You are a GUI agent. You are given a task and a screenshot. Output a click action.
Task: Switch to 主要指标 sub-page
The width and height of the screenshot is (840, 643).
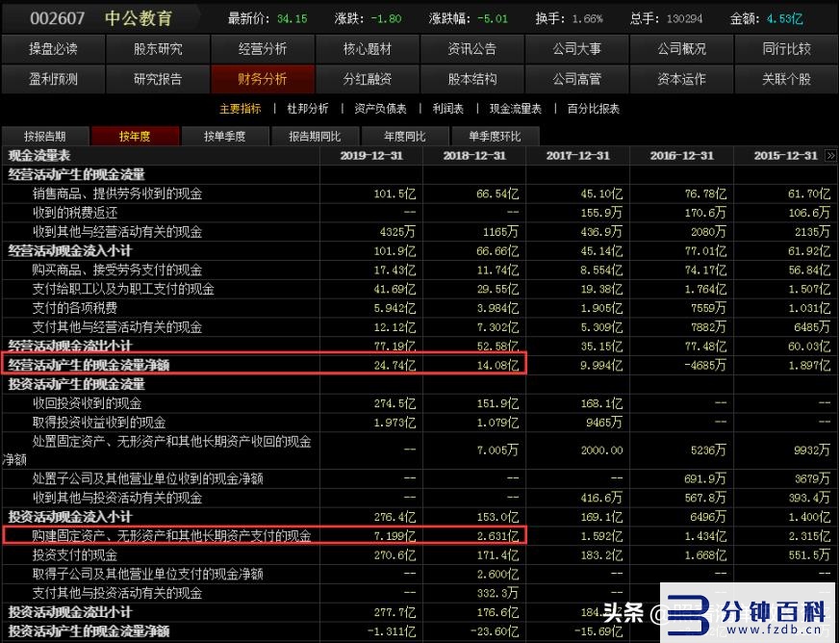tap(240, 109)
